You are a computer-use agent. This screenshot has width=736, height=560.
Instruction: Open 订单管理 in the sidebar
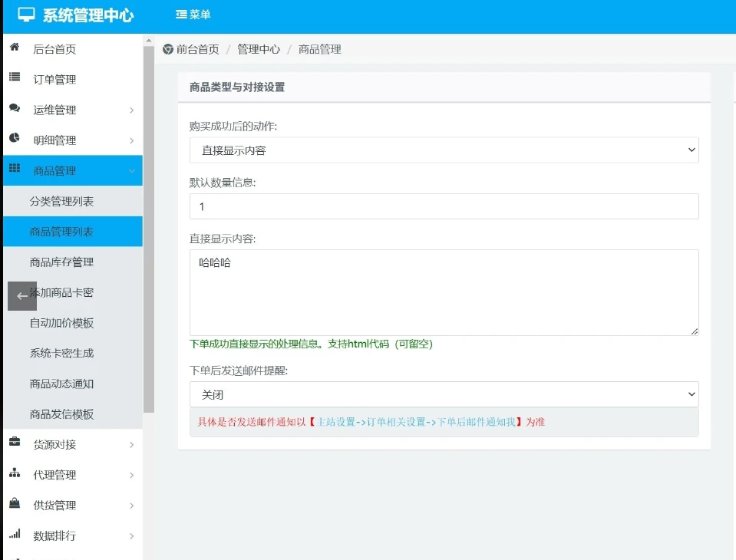[73, 79]
